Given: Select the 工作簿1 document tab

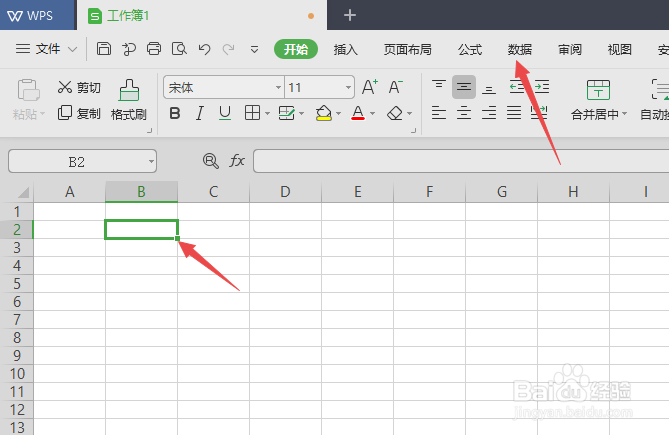Looking at the screenshot, I should click(x=202, y=15).
